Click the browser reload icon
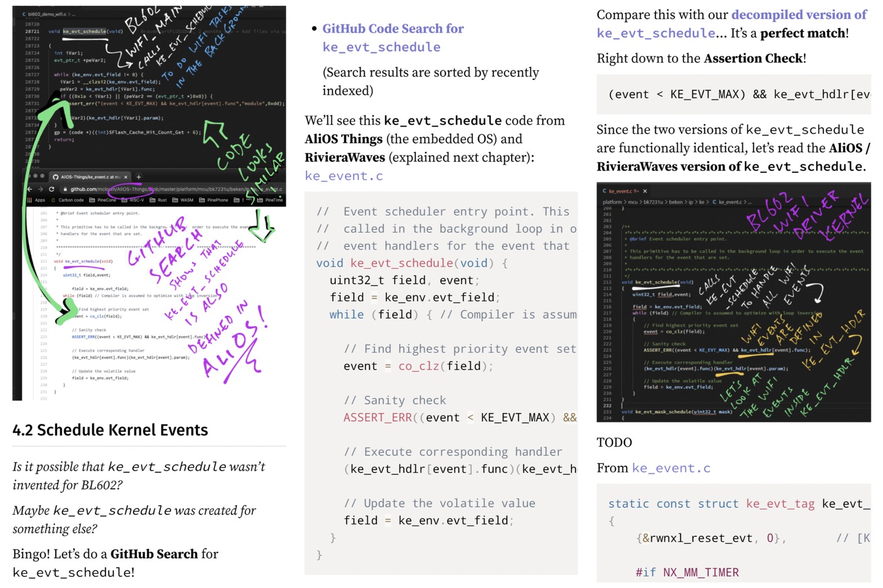 click(51, 189)
